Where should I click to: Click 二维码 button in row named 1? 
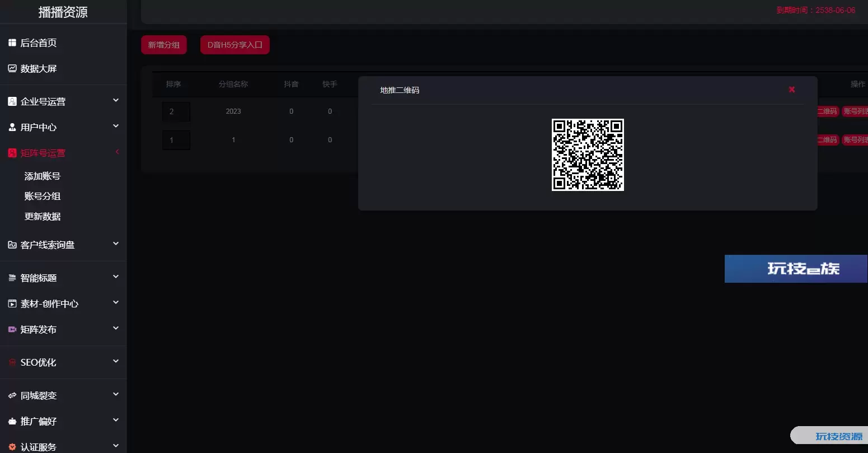coord(827,140)
